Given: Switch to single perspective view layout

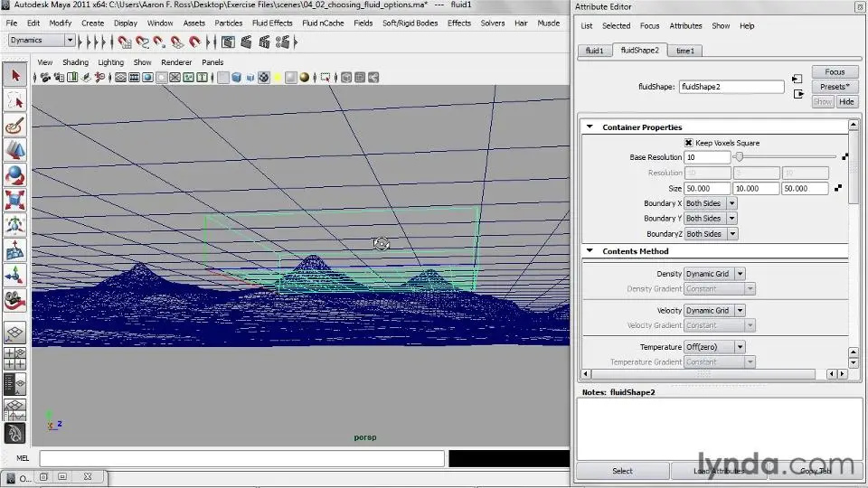Looking at the screenshot, I should pos(15,333).
